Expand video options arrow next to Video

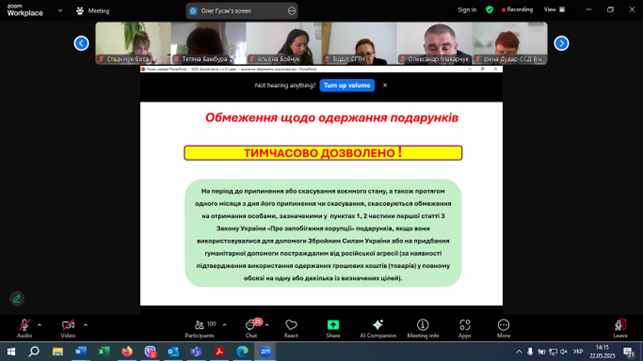pyautogui.click(x=85, y=325)
